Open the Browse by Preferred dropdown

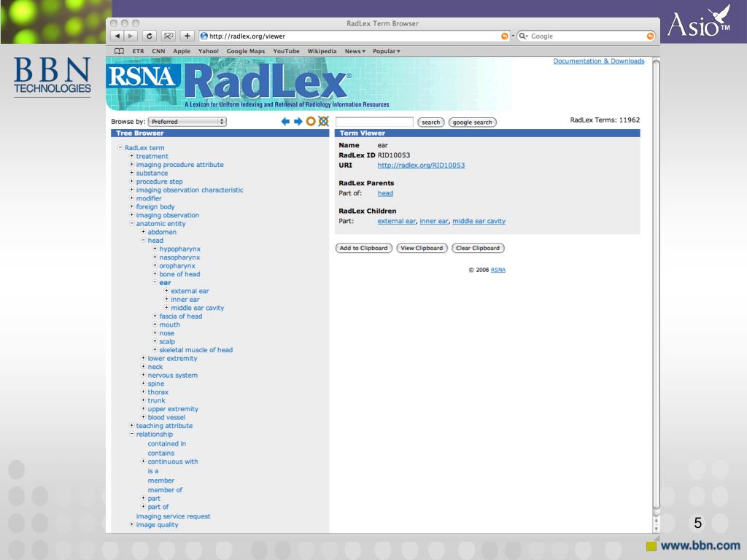(x=187, y=122)
